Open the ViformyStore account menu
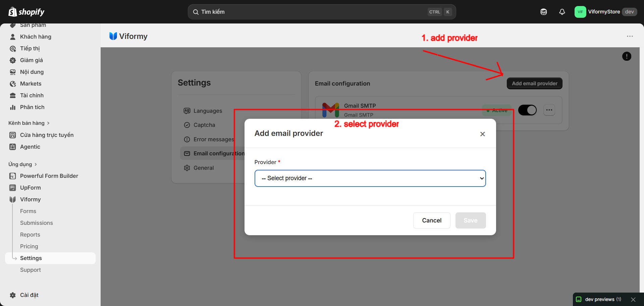 click(606, 12)
